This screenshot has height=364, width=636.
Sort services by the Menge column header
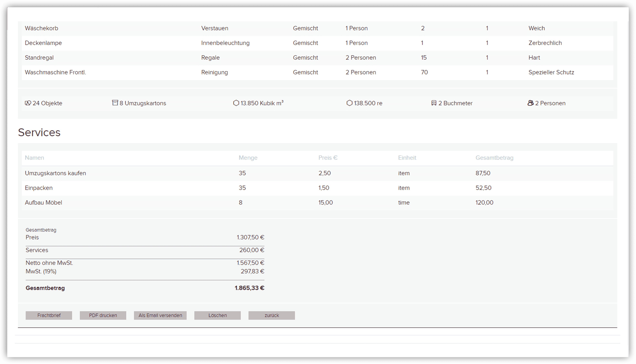[x=248, y=158]
